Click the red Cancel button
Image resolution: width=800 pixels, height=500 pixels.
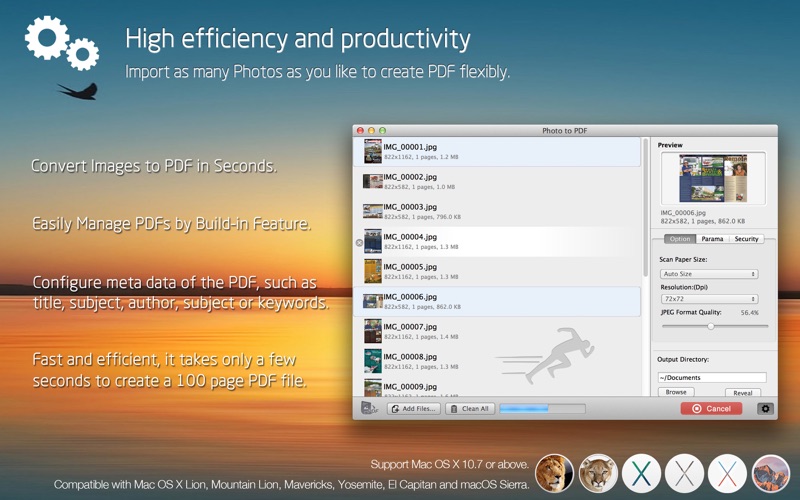[711, 409]
